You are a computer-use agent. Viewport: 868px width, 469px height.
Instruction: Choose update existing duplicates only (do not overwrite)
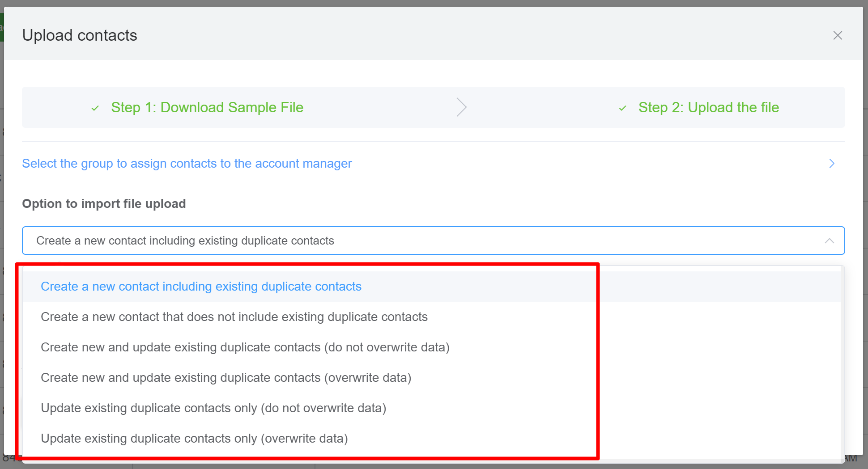pyautogui.click(x=213, y=408)
